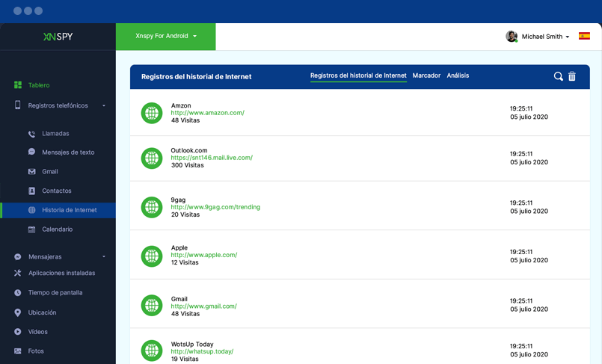Open the Michael Smith account menu

[x=545, y=37]
